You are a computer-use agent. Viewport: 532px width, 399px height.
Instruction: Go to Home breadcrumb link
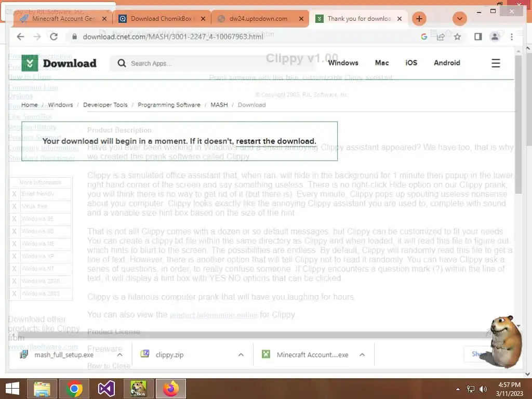pyautogui.click(x=30, y=105)
